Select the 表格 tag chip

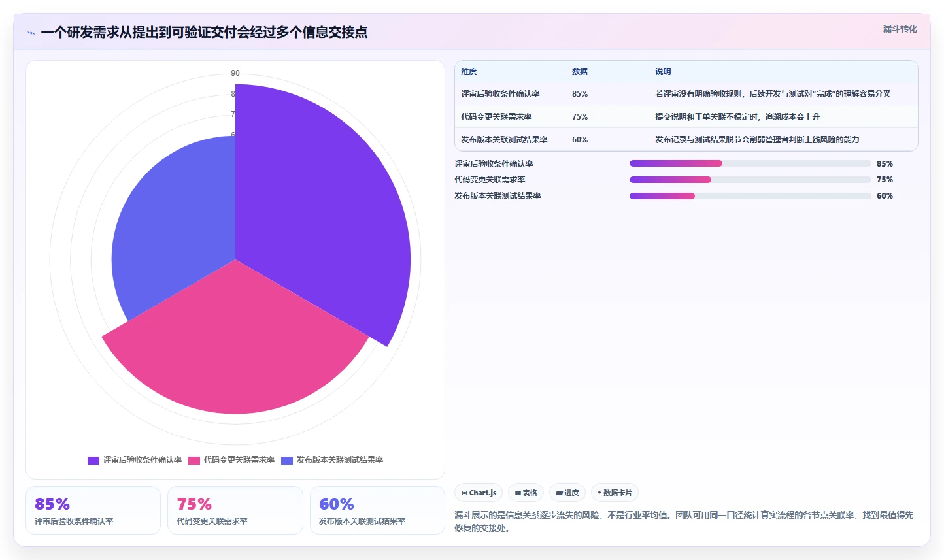coord(526,493)
